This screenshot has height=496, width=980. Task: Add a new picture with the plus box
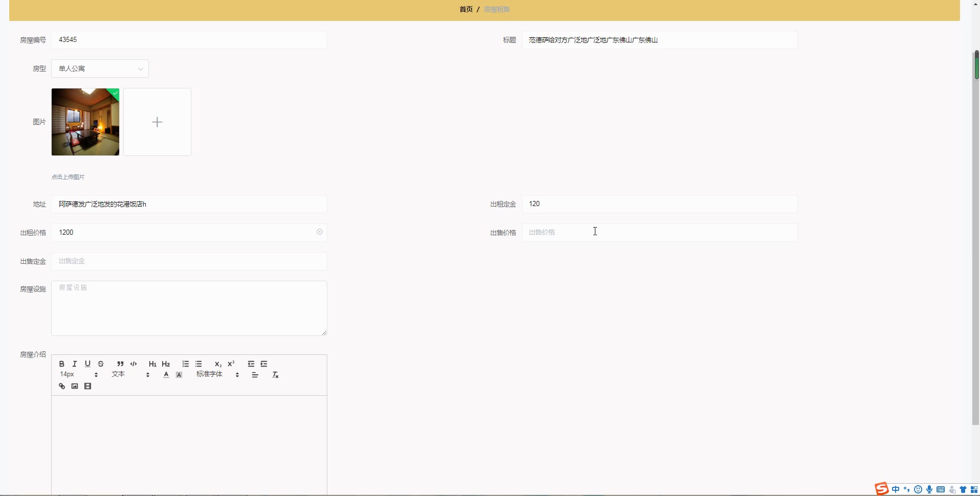(157, 122)
